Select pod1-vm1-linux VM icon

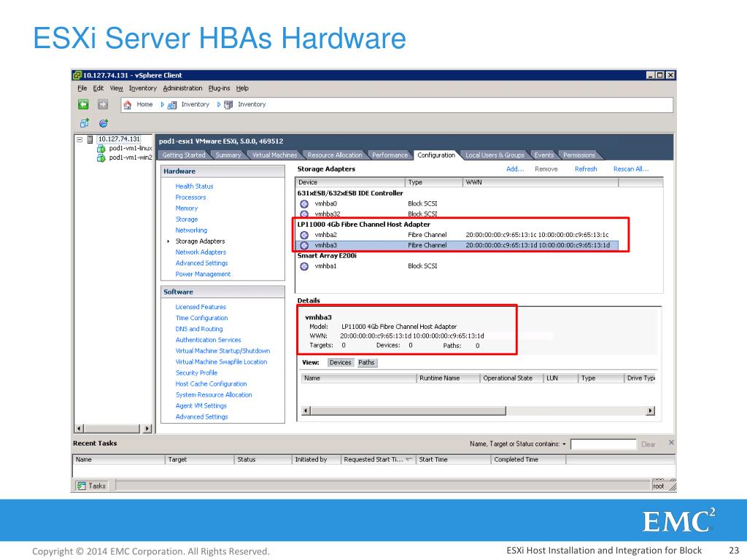click(x=101, y=149)
